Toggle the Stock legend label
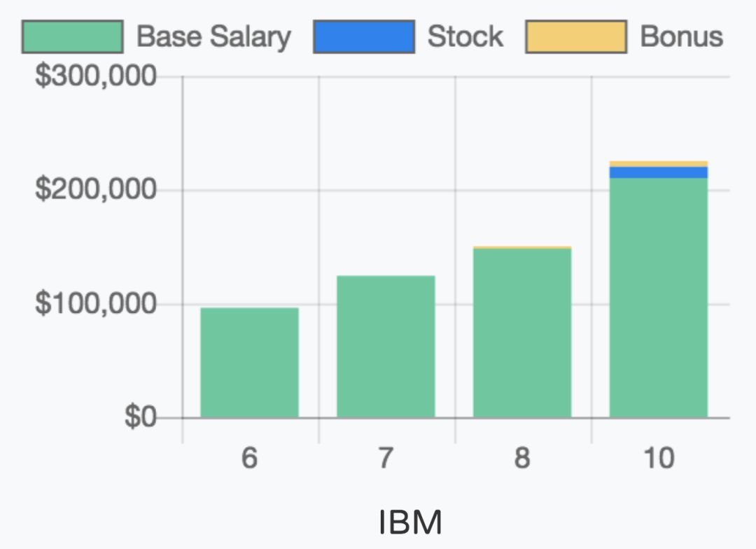The height and width of the screenshot is (549, 756). pos(465,36)
